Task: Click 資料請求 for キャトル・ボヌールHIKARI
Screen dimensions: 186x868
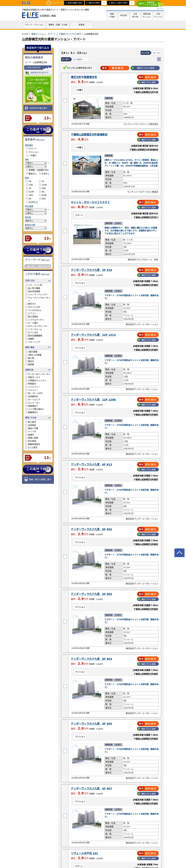Action: point(148,203)
